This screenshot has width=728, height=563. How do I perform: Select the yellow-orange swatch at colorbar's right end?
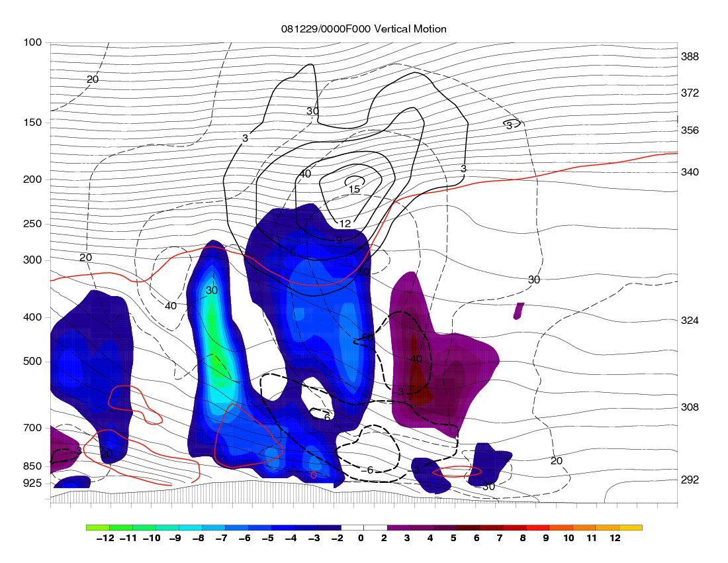pos(631,528)
